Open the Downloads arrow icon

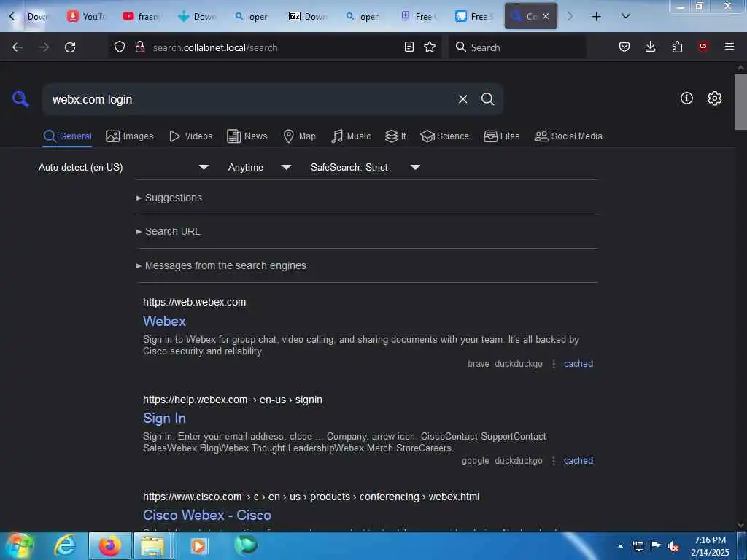tap(650, 47)
